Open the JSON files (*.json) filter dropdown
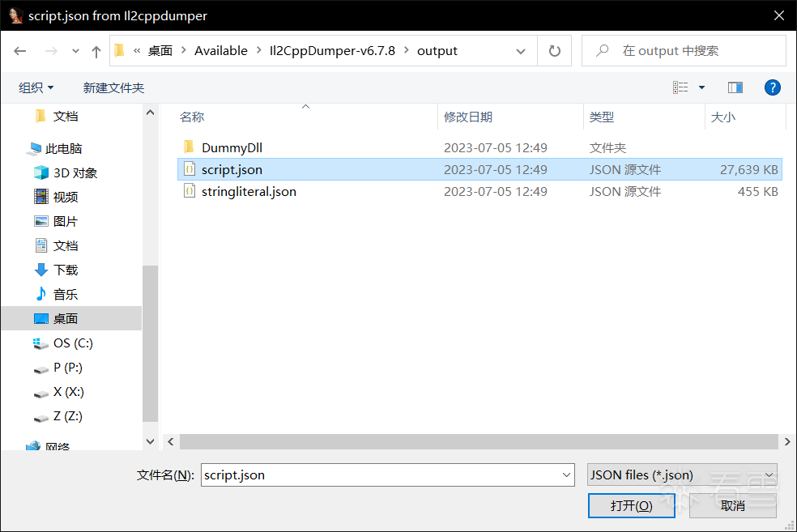 [x=682, y=475]
